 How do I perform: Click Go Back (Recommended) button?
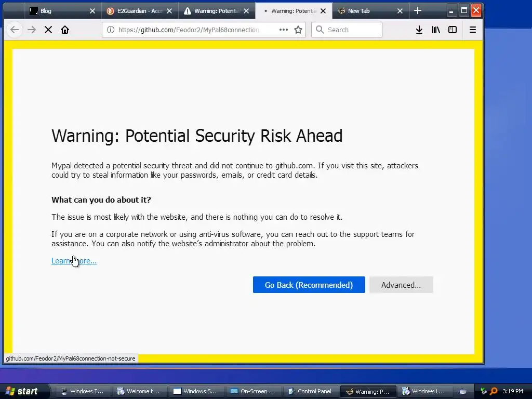tap(309, 285)
